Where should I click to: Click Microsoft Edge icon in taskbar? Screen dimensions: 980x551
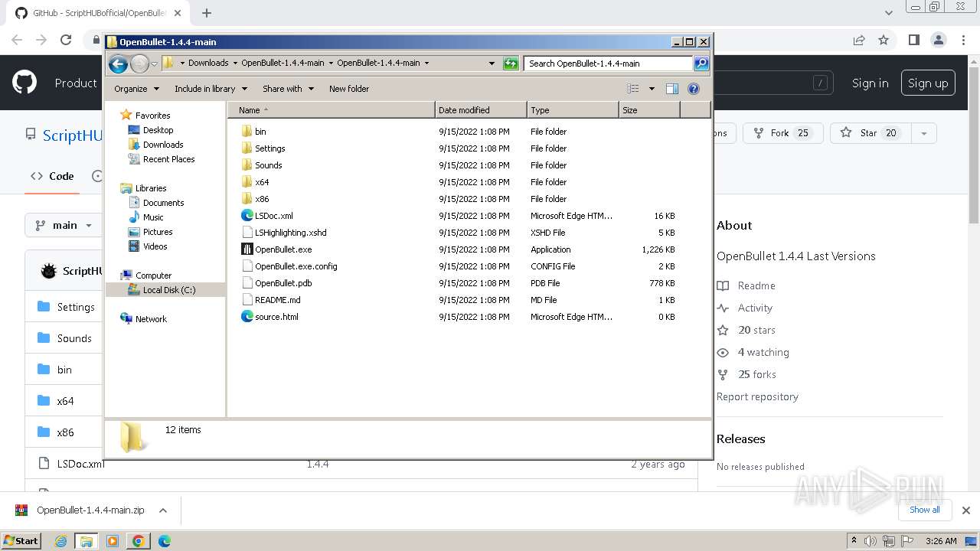pos(164,541)
